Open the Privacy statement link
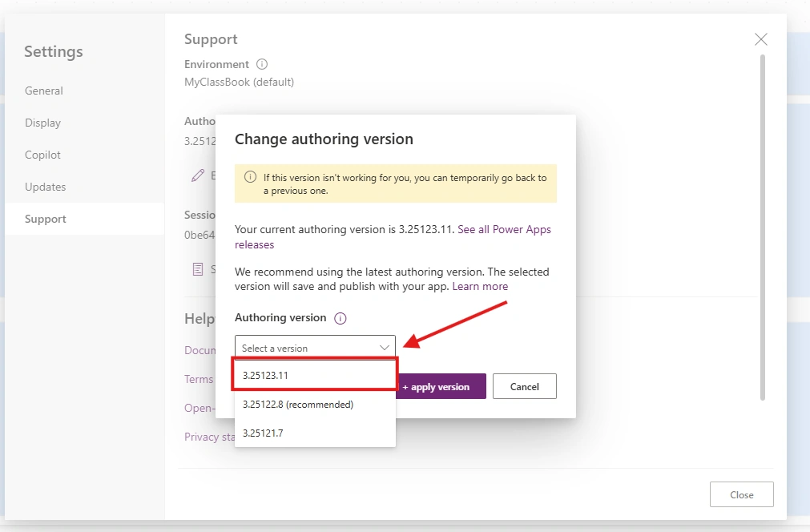The image size is (810, 532). coord(209,437)
